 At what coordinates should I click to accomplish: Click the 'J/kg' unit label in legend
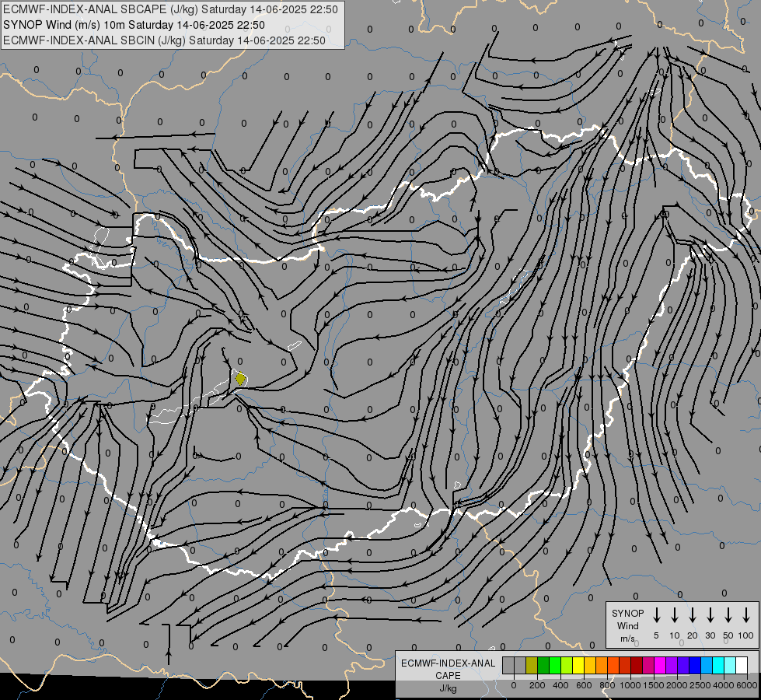tap(448, 688)
